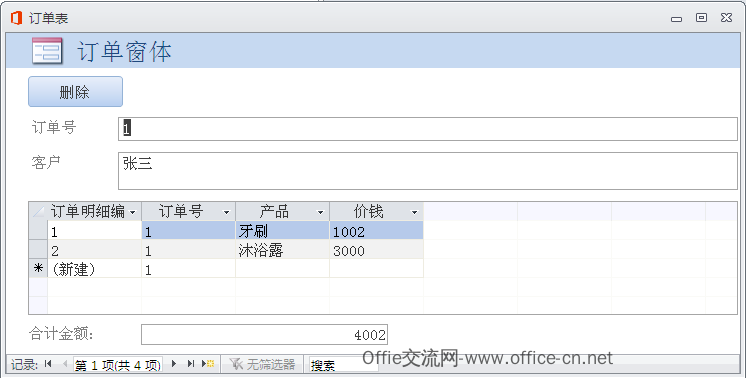Viewport: 746px width, 378px height.
Task: Click the new record row asterisk selector
Action: pos(38,269)
